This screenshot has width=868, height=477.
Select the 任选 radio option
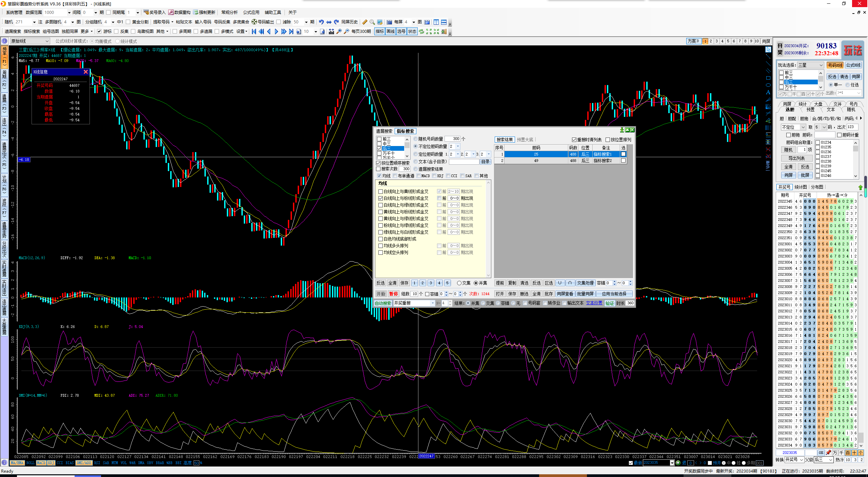pos(847,85)
